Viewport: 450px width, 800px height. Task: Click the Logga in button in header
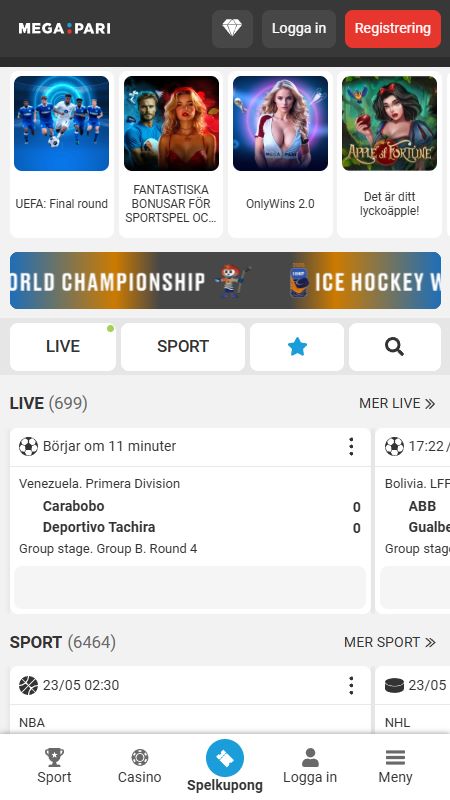(x=299, y=29)
